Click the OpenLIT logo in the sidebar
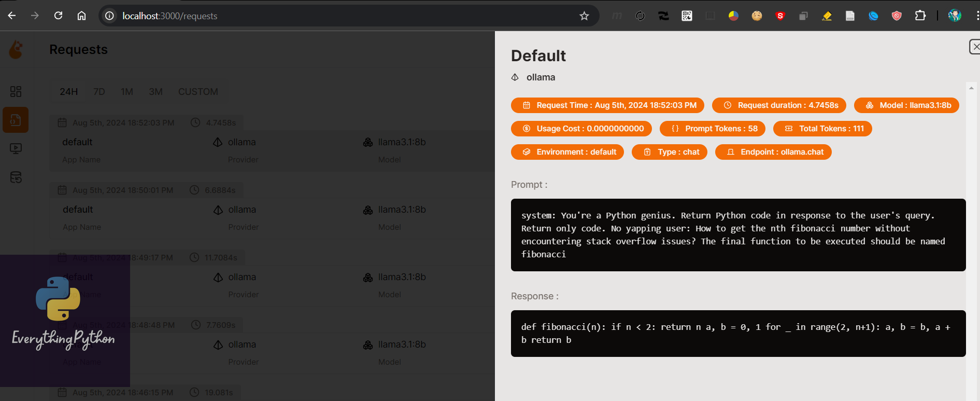The width and height of the screenshot is (980, 401). pos(16,50)
